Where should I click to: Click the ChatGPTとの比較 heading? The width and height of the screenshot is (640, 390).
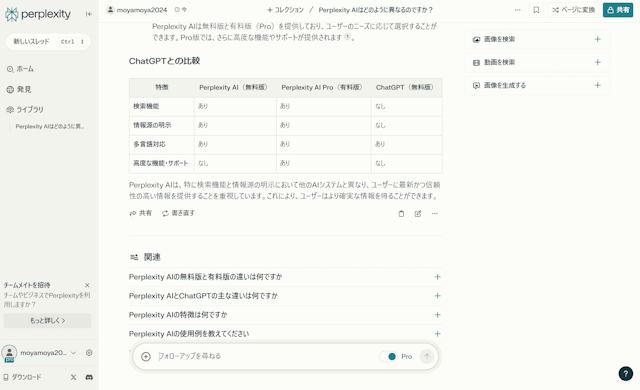pyautogui.click(x=164, y=61)
